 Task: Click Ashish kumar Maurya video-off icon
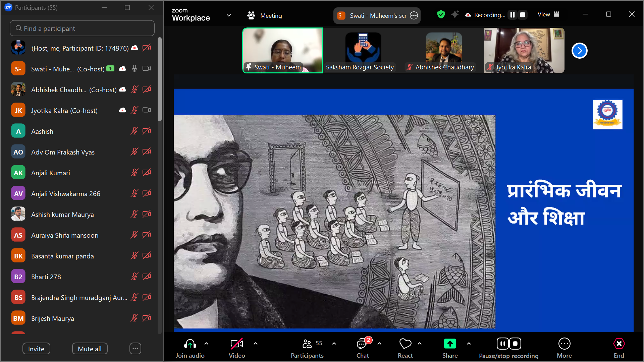tap(147, 214)
